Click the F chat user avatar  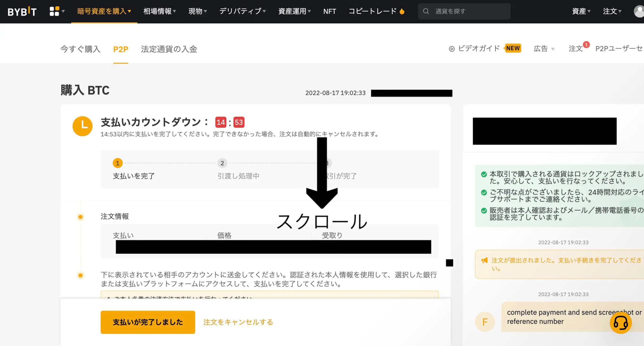(485, 322)
